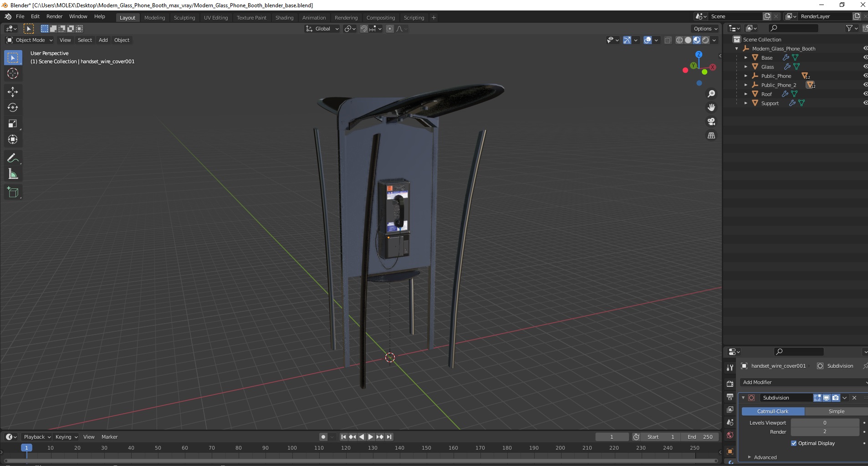Click the viewport pan hand icon

click(x=711, y=107)
